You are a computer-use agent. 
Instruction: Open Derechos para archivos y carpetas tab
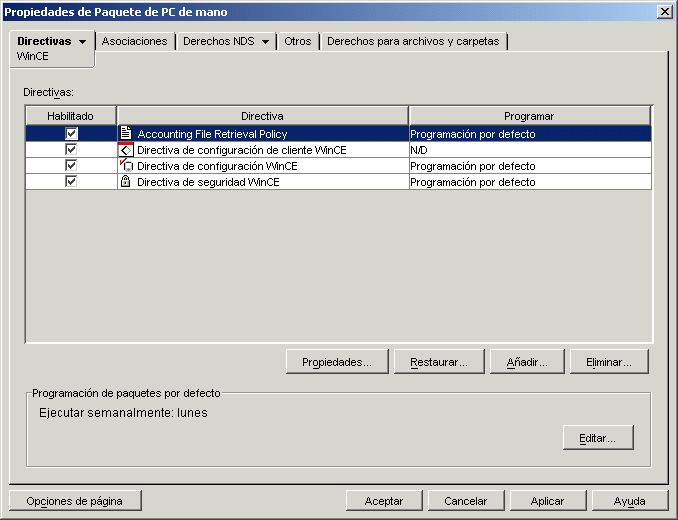point(413,41)
